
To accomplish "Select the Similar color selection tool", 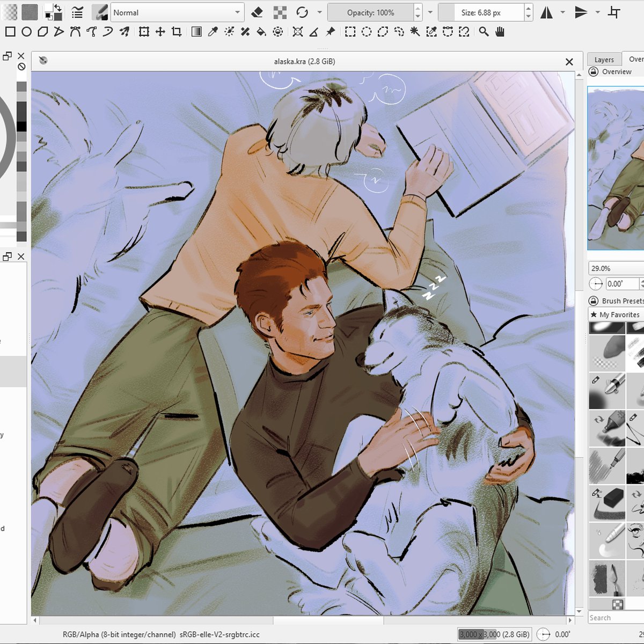I will tap(431, 32).
